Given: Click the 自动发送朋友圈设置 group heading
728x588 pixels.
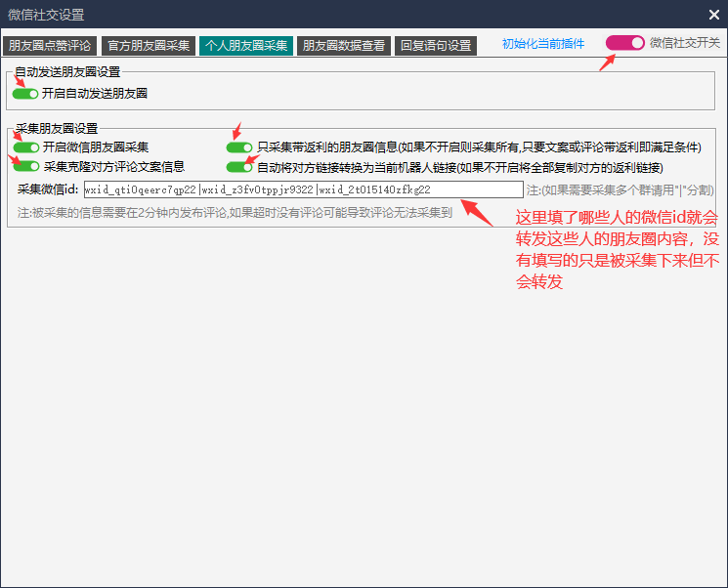Looking at the screenshot, I should click(67, 72).
